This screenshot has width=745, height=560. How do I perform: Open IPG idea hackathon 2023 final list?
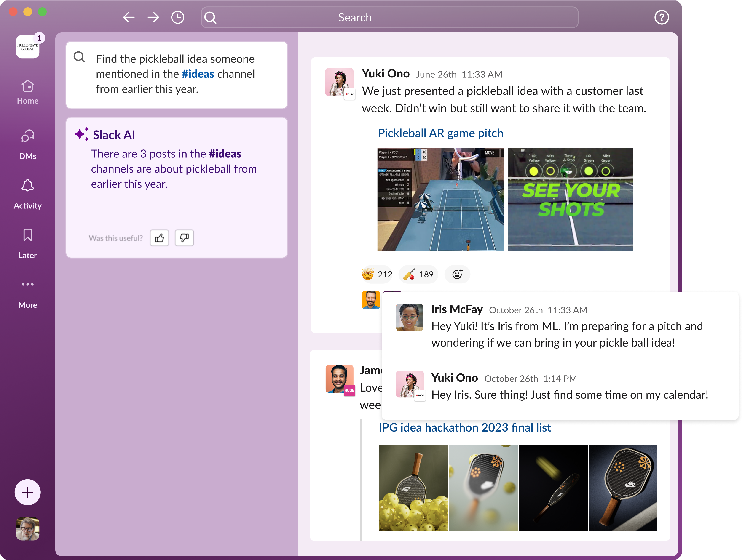pyautogui.click(x=464, y=428)
